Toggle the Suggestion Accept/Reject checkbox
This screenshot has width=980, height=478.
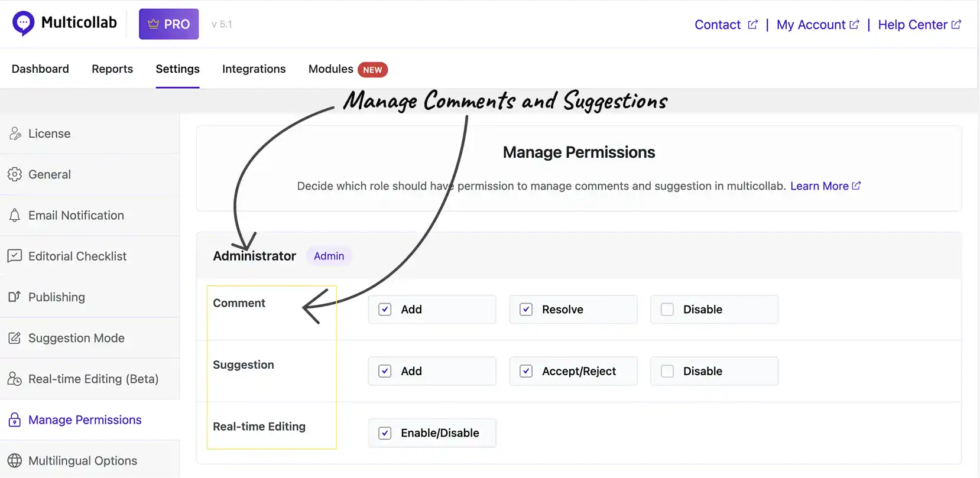526,371
